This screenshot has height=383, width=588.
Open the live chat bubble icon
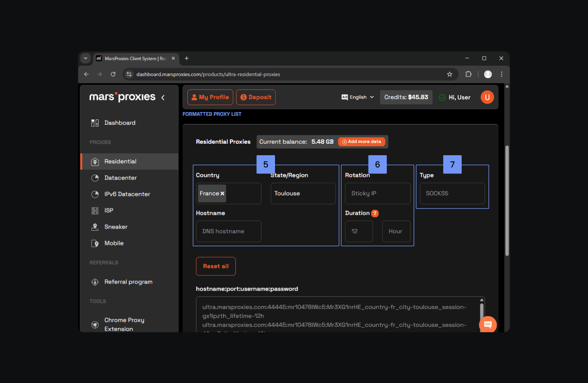[488, 324]
